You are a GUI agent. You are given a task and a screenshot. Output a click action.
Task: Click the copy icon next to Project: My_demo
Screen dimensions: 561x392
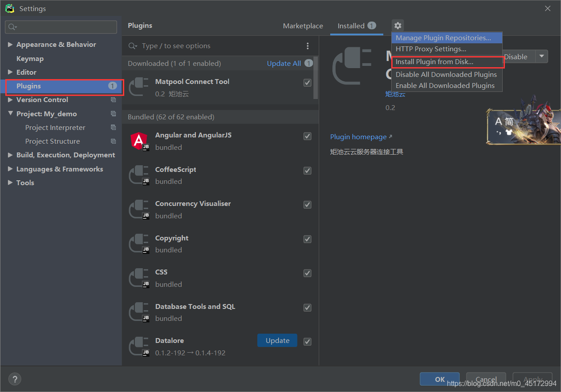(113, 114)
